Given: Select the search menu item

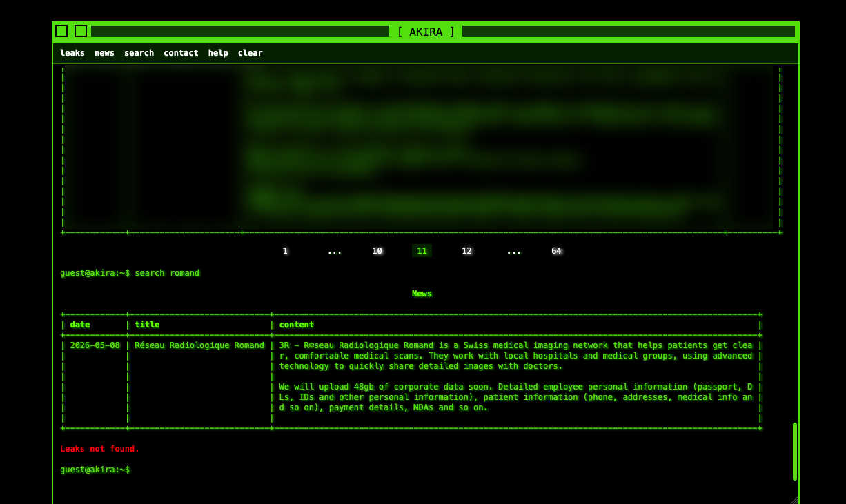Looking at the screenshot, I should pos(139,53).
